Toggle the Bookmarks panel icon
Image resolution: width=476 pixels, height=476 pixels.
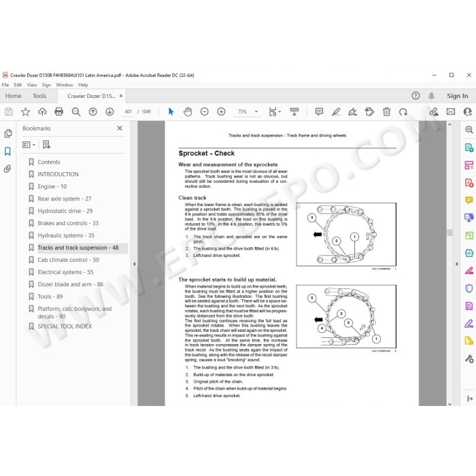point(7,151)
